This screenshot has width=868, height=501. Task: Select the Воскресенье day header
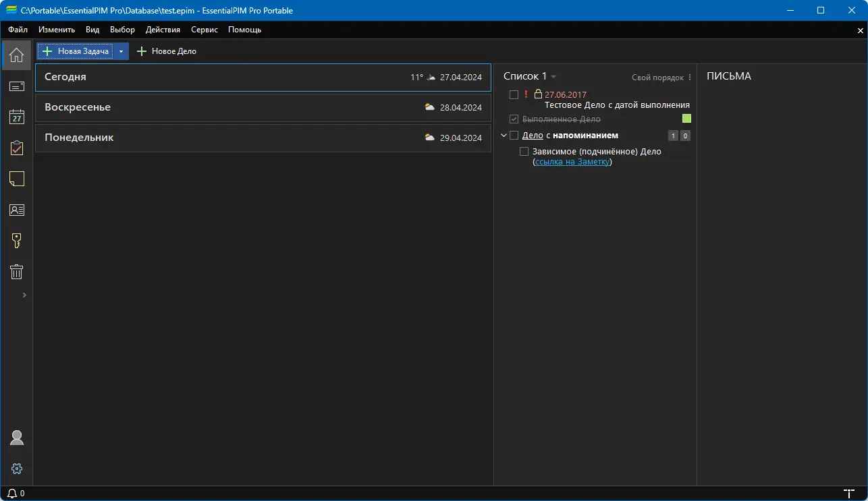[x=263, y=108]
